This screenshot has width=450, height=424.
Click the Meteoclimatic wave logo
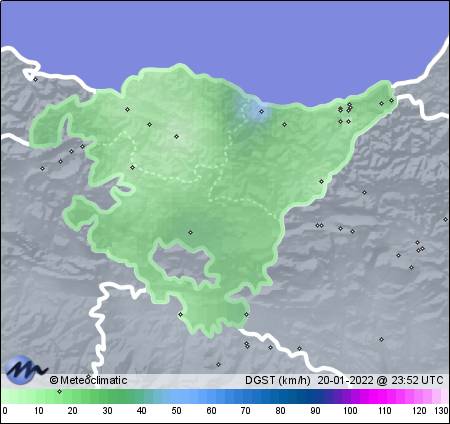point(27,369)
